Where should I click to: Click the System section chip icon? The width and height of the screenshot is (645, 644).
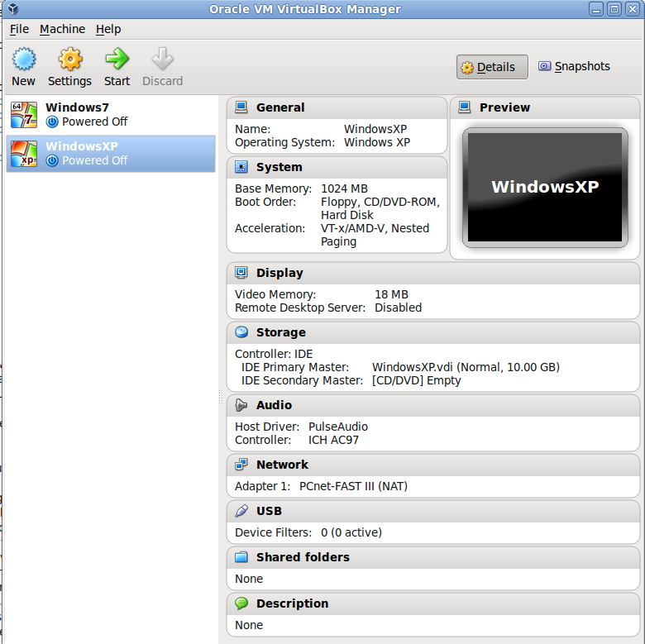241,167
